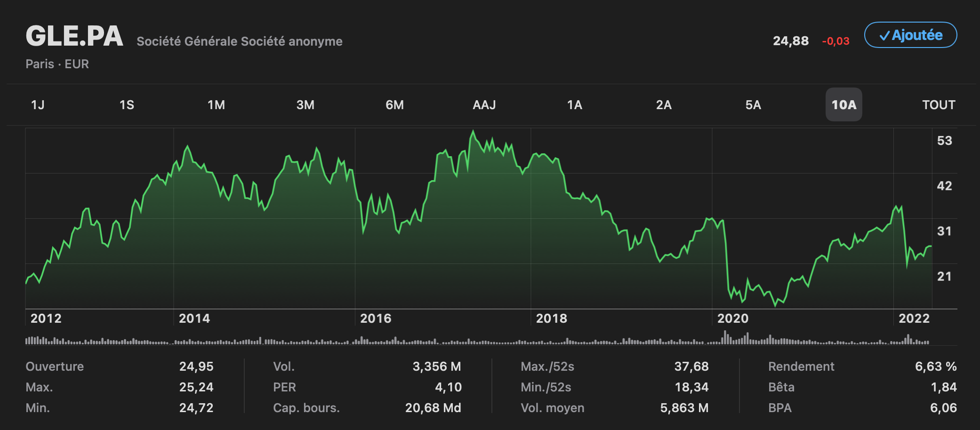Viewport: 980px width, 430px height.
Task: Click the Cap. bours. value 20,68 Md
Action: point(433,408)
